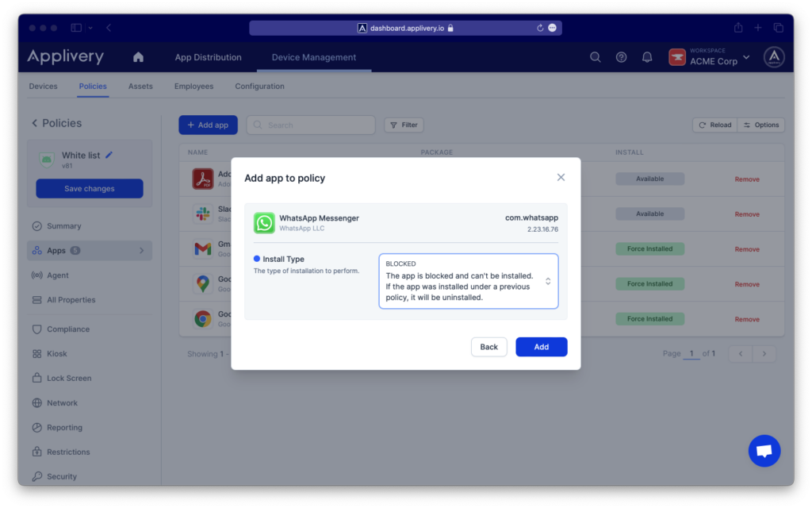Viewport: 812px width, 508px height.
Task: Open a new browser tab
Action: click(758, 28)
